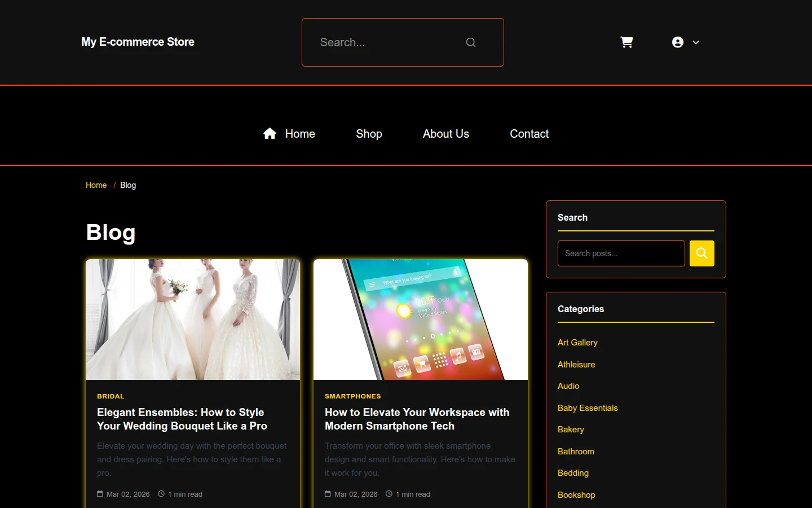The image size is (812, 508).
Task: Open the shopping cart icon
Action: [x=626, y=42]
